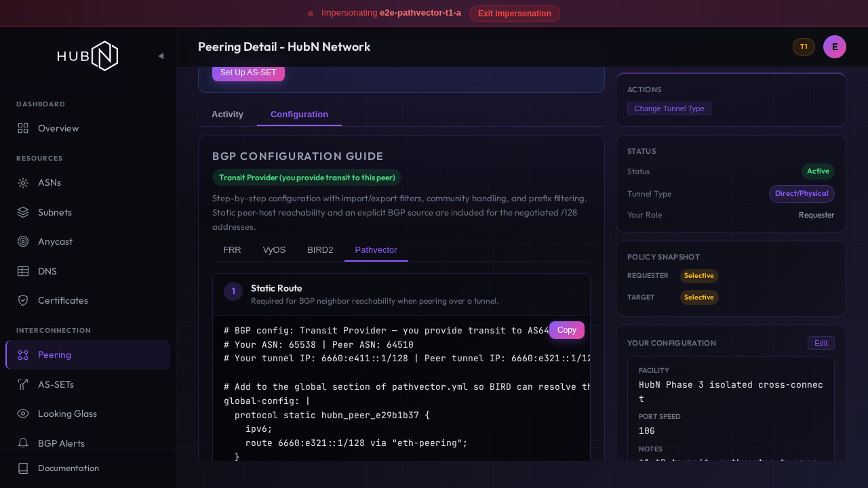The image size is (868, 488).
Task: Click the Direct/Physical tunnel type badge
Action: point(802,194)
